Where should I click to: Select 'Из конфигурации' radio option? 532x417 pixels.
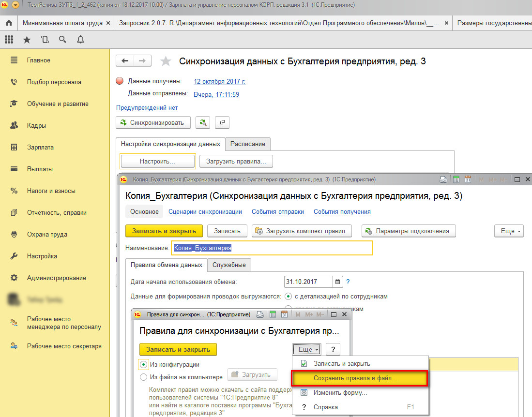(143, 364)
